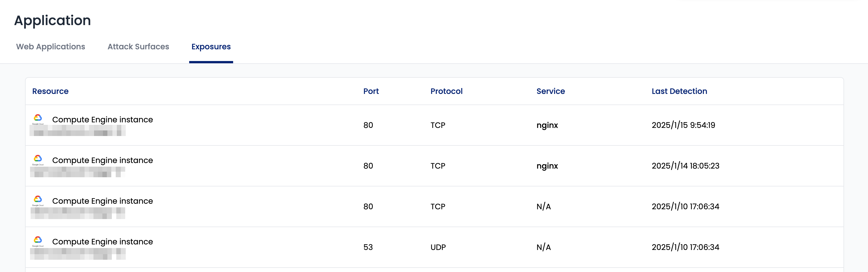
Task: Switch to the Web Applications tab
Action: [x=51, y=47]
